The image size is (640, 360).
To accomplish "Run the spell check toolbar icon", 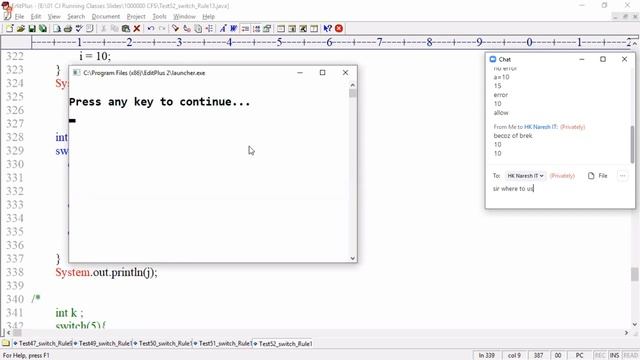I will click(x=79, y=29).
